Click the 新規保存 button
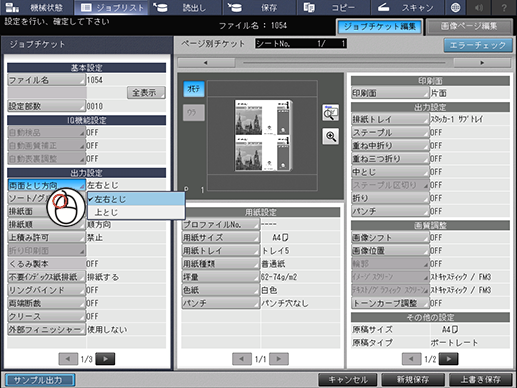This screenshot has width=517, height=388. (x=413, y=380)
